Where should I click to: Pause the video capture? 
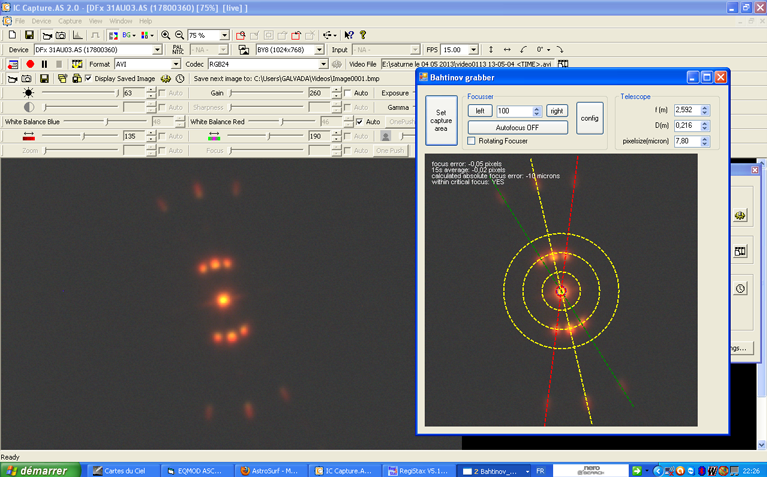pyautogui.click(x=45, y=64)
